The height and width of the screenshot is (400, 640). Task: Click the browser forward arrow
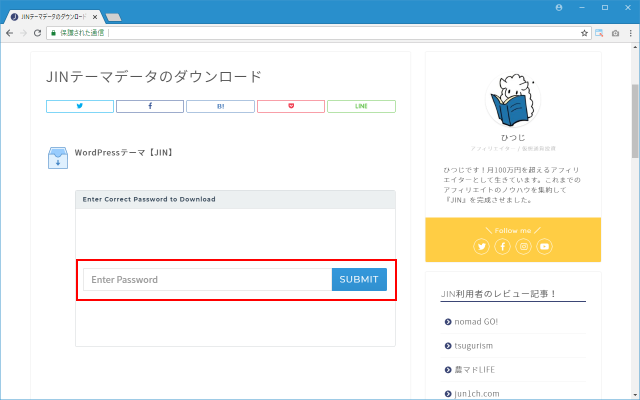point(23,33)
